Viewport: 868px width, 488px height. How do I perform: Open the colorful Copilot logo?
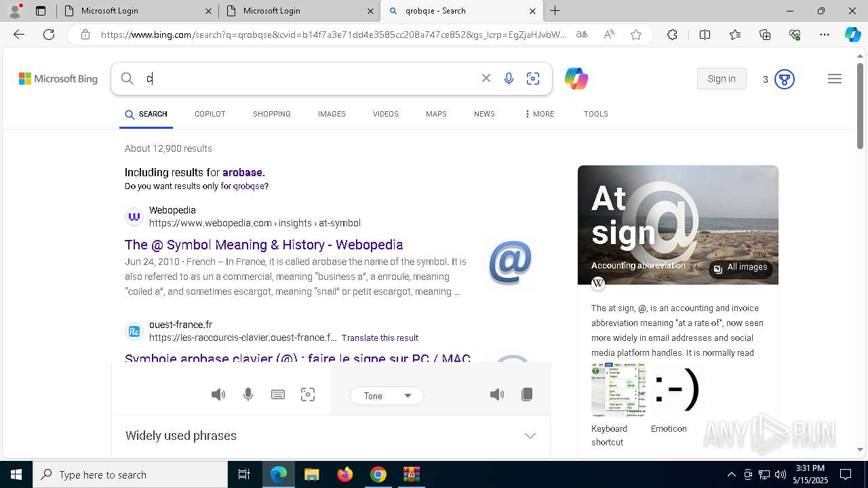pyautogui.click(x=576, y=79)
